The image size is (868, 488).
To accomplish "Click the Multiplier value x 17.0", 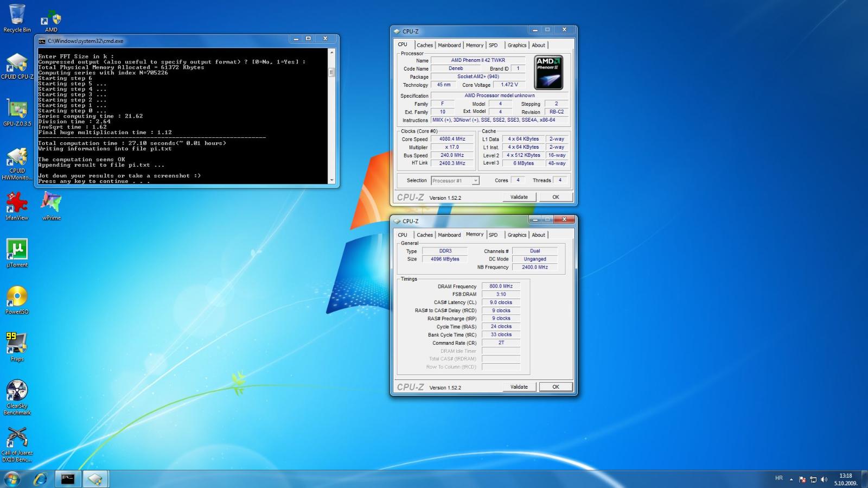I will 452,147.
